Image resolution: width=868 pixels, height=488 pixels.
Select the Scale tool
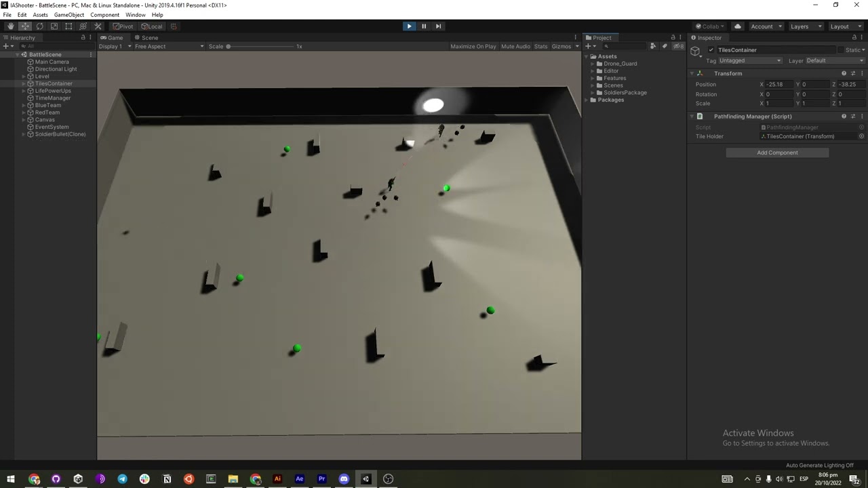(x=54, y=26)
